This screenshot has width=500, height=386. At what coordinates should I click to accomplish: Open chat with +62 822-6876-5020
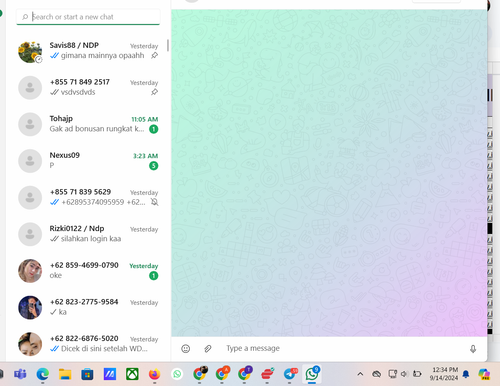[x=88, y=344]
